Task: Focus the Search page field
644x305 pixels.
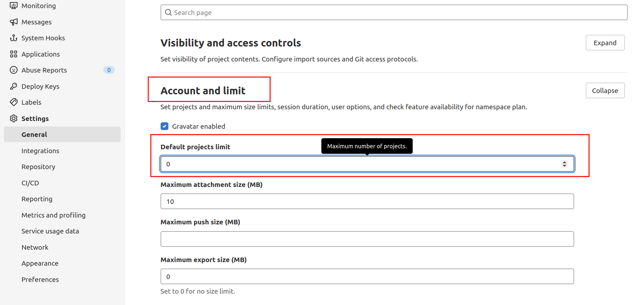Action: coord(394,13)
